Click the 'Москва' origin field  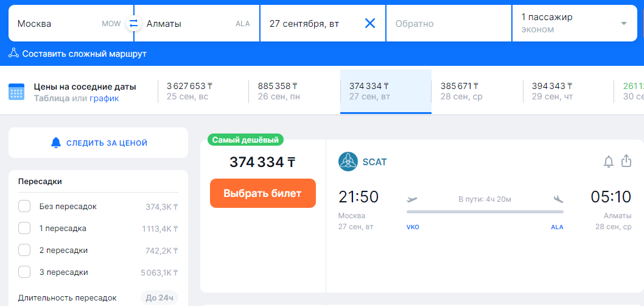(58, 24)
